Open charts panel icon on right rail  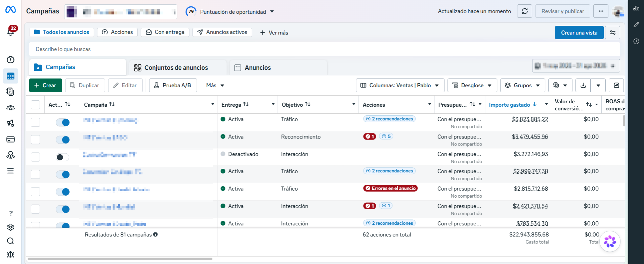636,8
